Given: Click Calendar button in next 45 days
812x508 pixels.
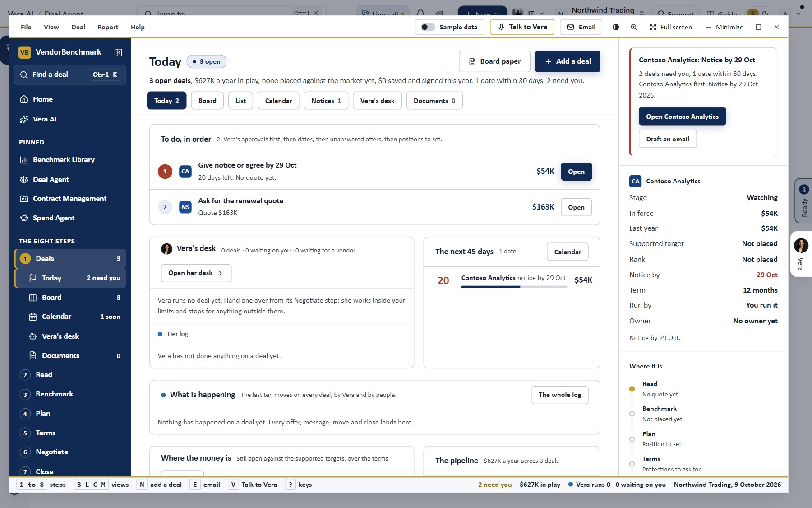Looking at the screenshot, I should pos(567,252).
